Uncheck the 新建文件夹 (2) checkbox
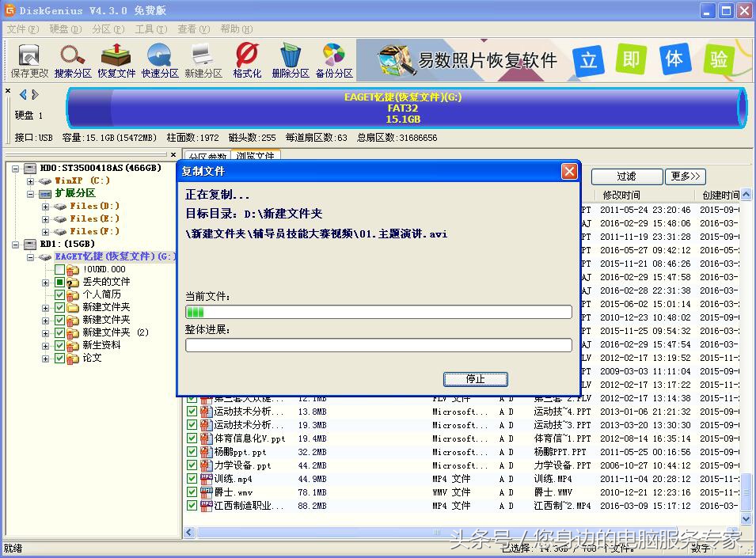 60,333
